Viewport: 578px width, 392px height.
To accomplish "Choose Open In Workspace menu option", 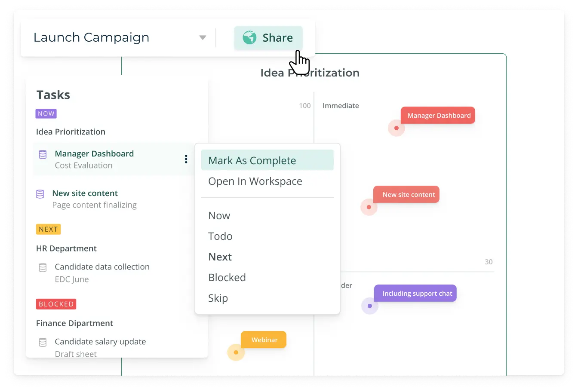I will 255,181.
